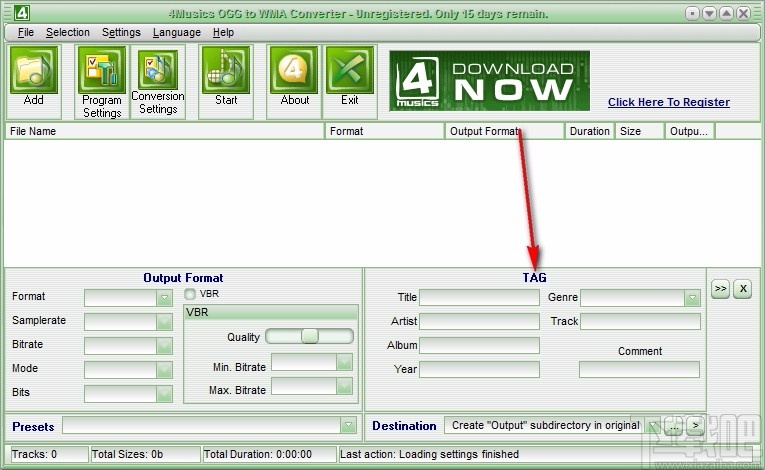Click the >> button beside TAG panel
Viewport: 765px width, 470px height.
coord(720,288)
